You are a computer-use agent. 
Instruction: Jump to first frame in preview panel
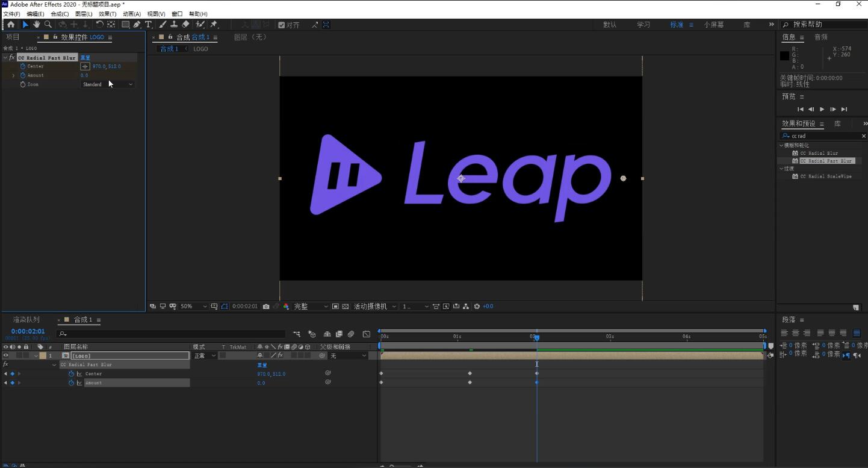pos(800,109)
